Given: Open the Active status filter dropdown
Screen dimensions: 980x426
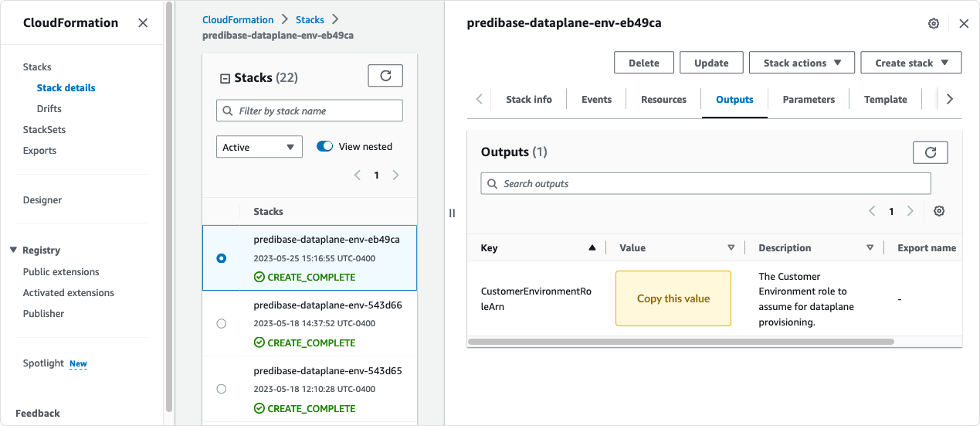Looking at the screenshot, I should 259,147.
